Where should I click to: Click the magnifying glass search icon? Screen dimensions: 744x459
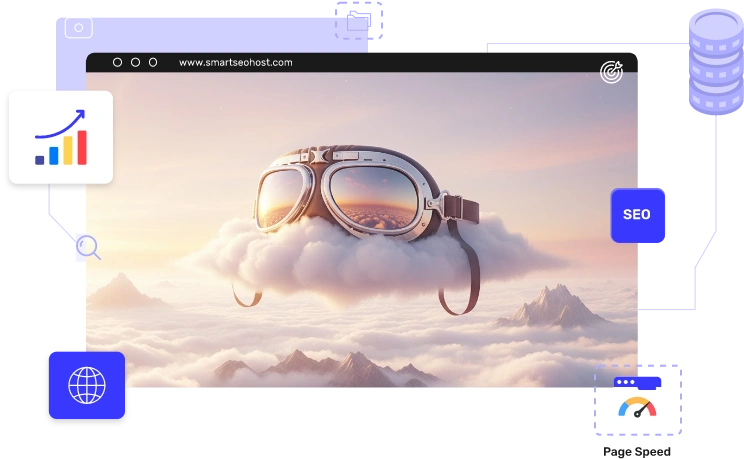point(88,247)
